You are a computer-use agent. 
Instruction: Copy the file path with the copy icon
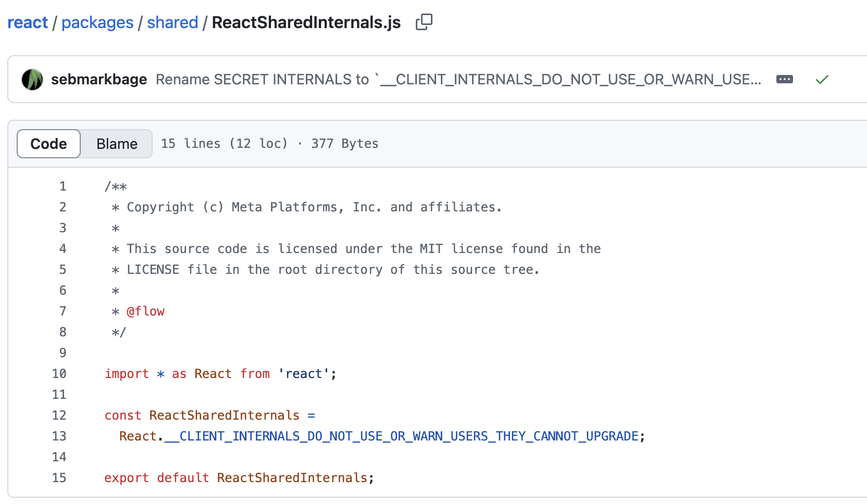[x=424, y=22]
